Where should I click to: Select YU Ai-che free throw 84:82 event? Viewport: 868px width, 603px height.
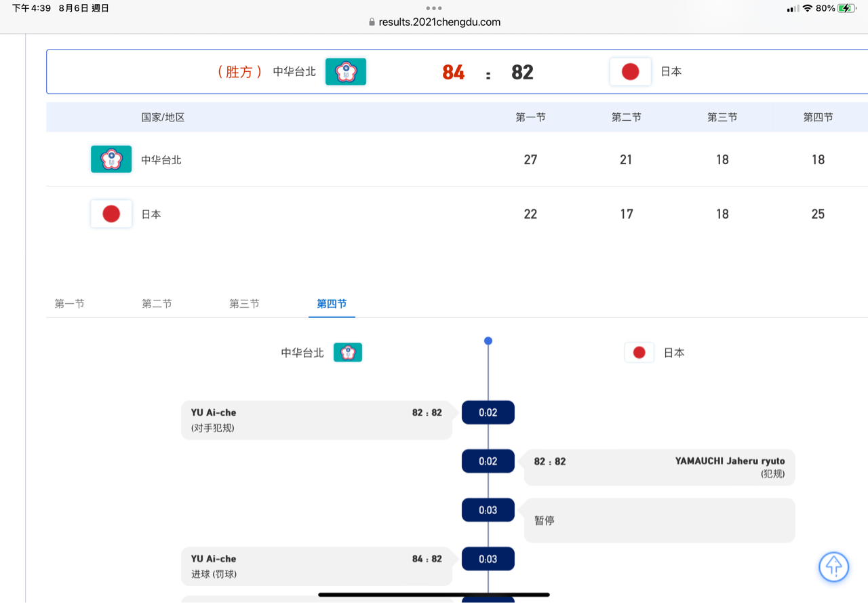pos(317,566)
